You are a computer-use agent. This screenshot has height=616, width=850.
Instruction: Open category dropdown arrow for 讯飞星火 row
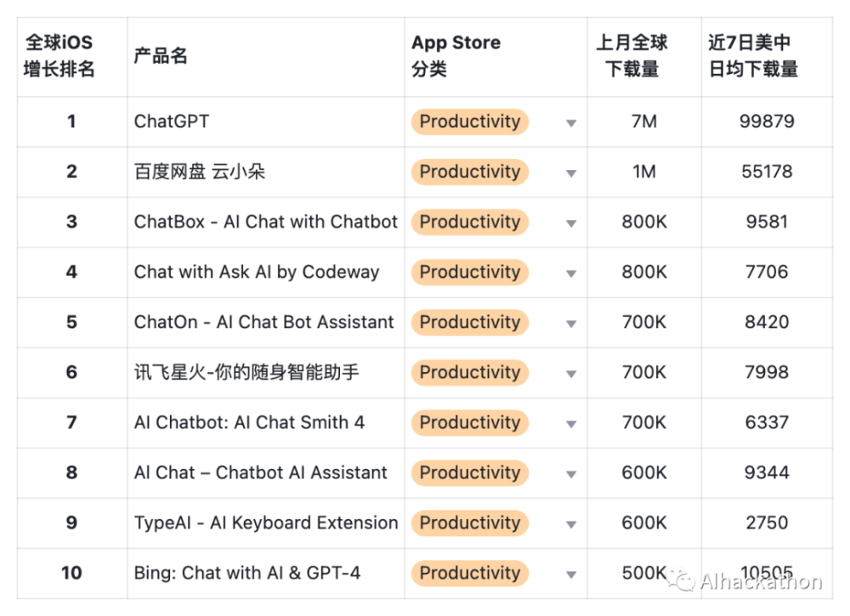tap(571, 374)
